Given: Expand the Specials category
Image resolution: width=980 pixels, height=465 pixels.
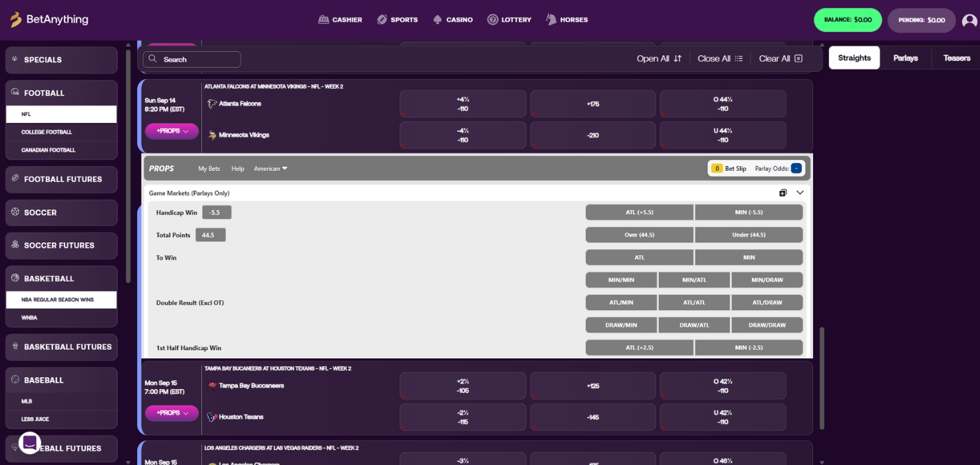Looking at the screenshot, I should coord(61,60).
